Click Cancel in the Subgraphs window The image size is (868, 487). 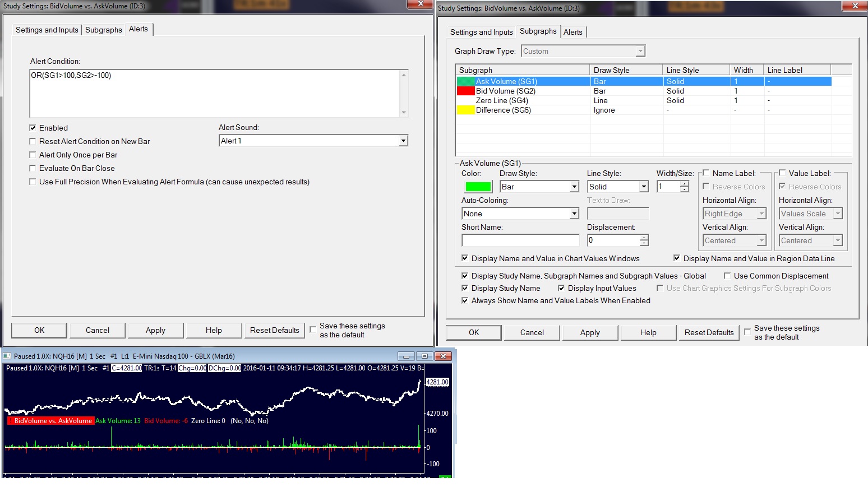click(532, 332)
